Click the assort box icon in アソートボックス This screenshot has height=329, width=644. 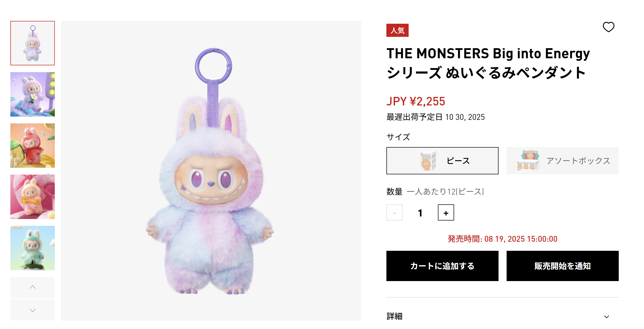[x=528, y=161]
